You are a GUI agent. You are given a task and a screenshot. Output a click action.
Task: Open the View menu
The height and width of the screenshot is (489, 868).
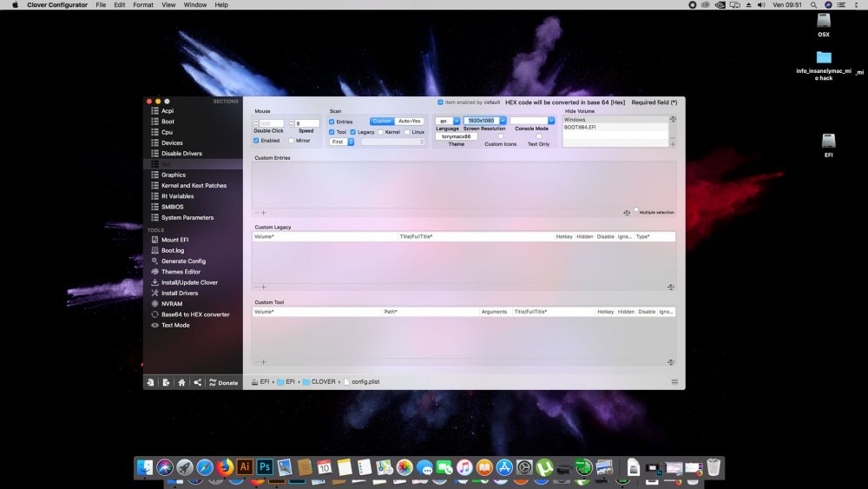pos(168,5)
